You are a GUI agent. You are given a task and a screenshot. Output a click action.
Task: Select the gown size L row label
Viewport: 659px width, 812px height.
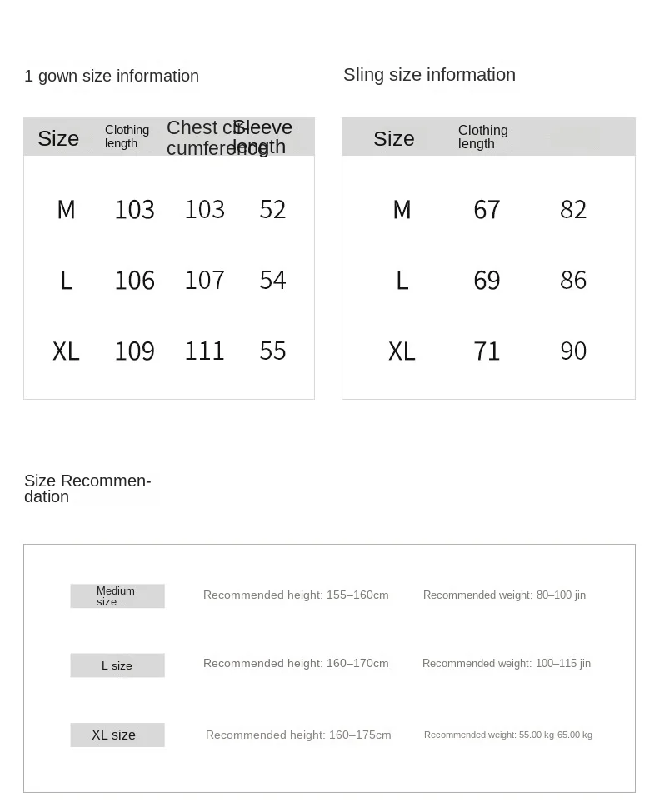click(67, 281)
